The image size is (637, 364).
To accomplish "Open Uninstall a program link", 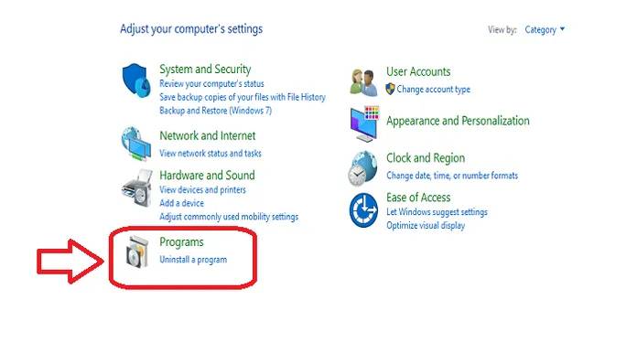I will tap(193, 260).
